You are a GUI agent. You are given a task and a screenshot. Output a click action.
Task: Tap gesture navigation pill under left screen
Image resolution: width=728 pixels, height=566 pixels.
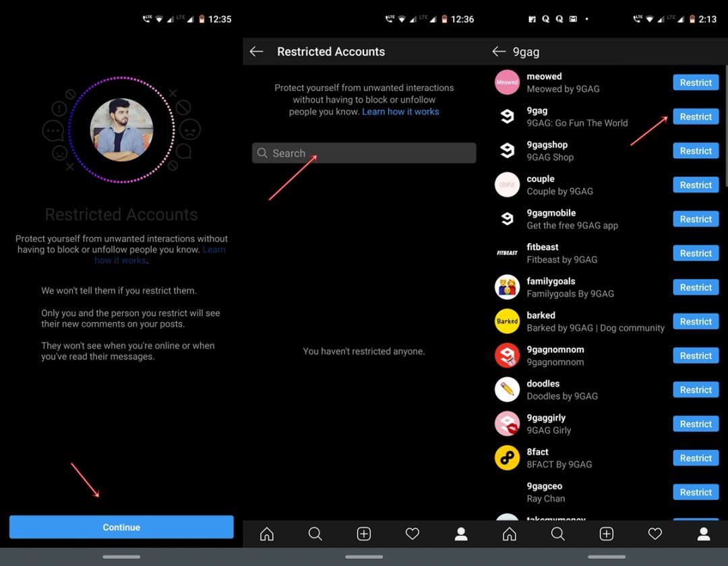click(121, 557)
